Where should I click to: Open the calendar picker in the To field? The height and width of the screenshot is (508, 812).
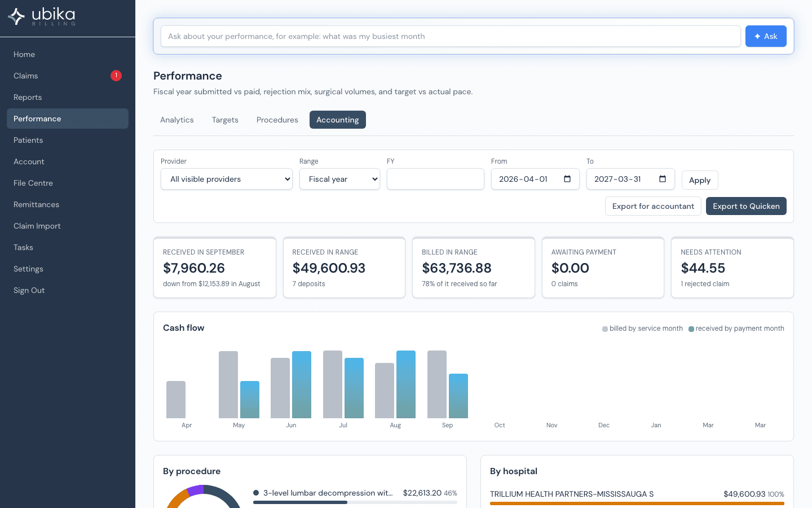(x=663, y=179)
